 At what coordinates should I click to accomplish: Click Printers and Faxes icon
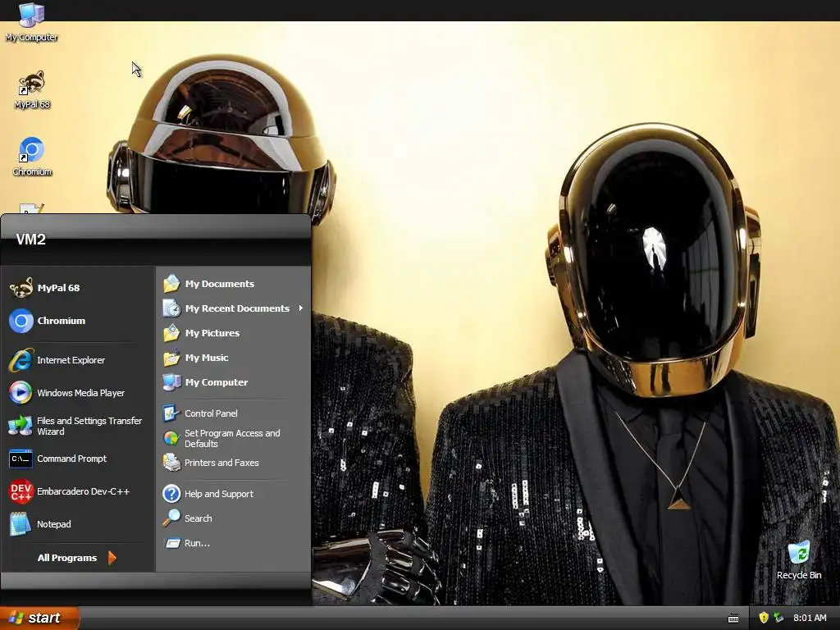coord(171,463)
